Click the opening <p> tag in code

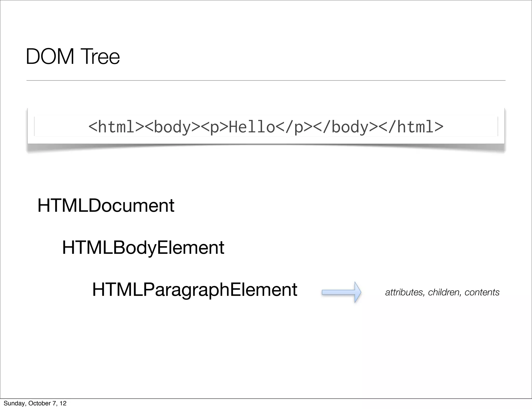(x=214, y=127)
